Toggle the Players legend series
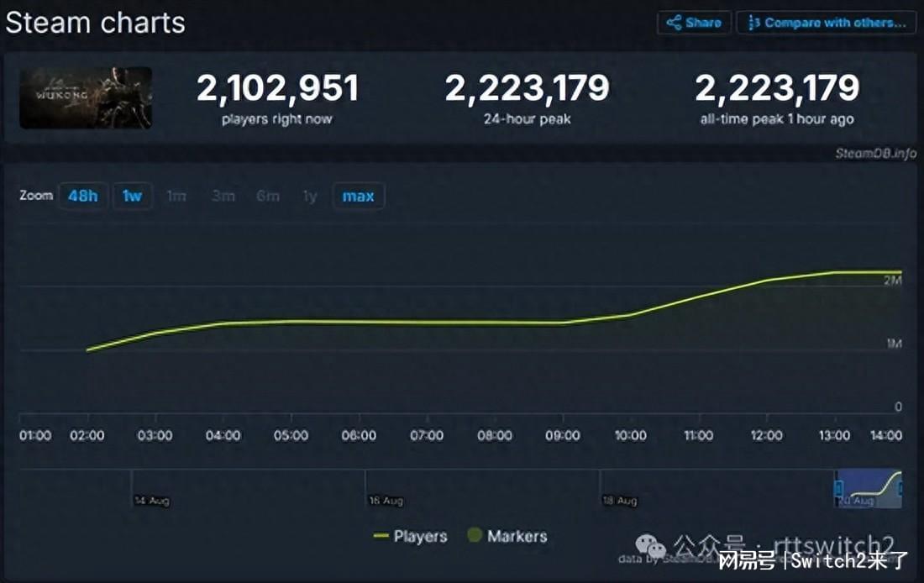The height and width of the screenshot is (583, 924). coord(411,537)
